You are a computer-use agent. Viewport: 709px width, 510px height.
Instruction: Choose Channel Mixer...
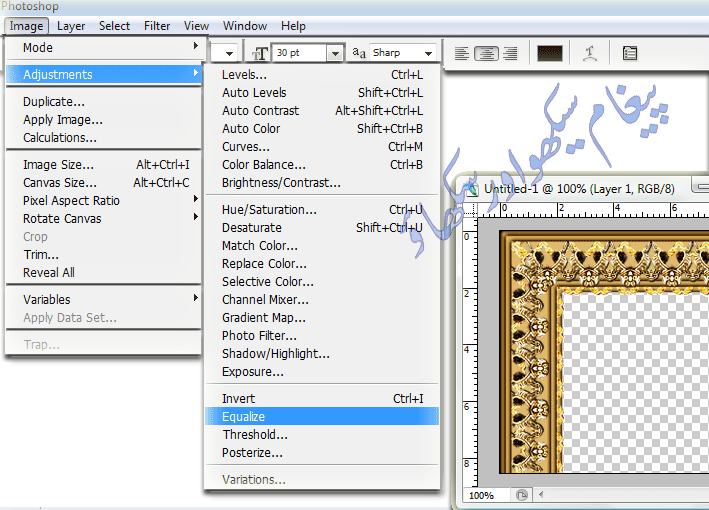[x=322, y=300]
